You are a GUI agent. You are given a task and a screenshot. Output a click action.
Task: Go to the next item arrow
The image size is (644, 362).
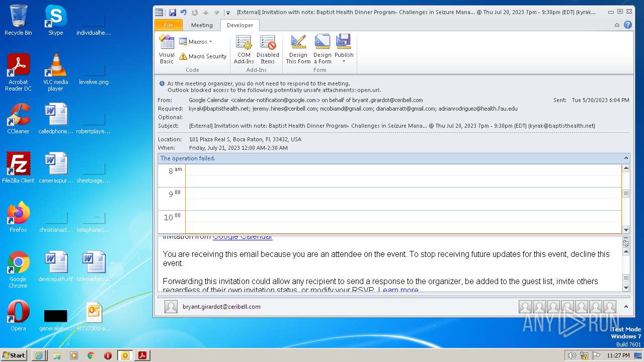217,13
